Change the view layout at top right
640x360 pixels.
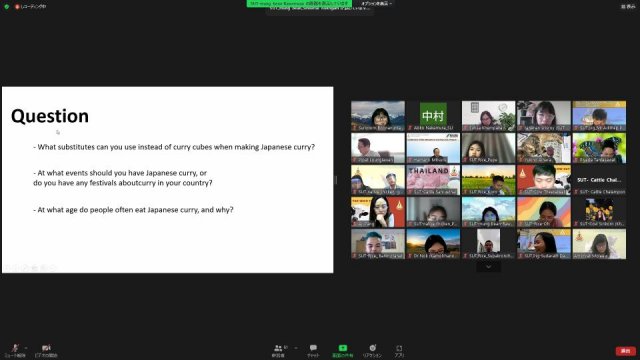tap(628, 7)
